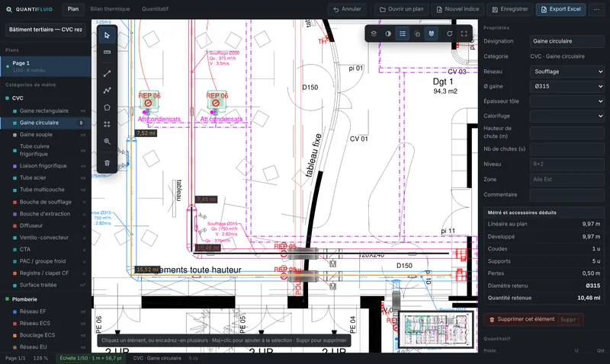
Task: Switch to the Plan tab
Action: pyautogui.click(x=73, y=9)
